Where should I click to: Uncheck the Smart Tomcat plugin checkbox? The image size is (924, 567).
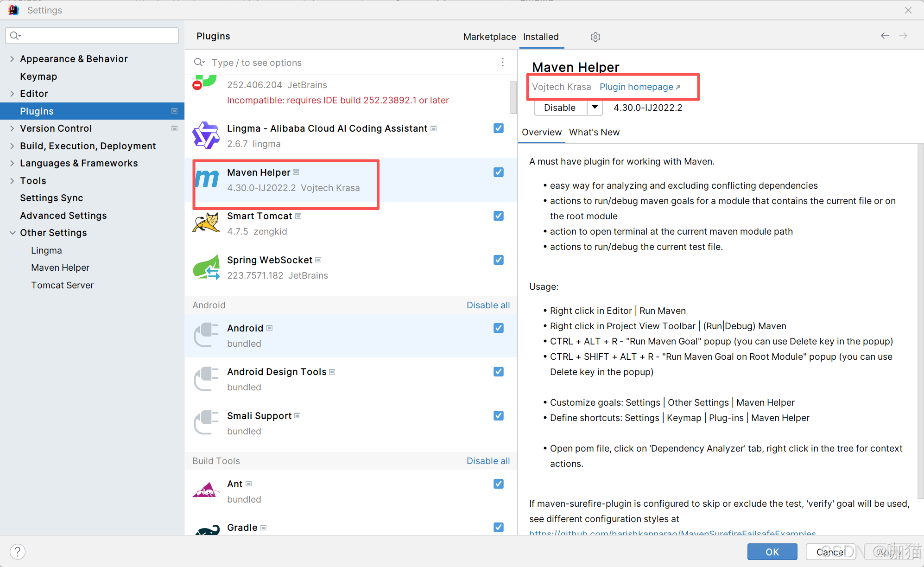pos(499,216)
